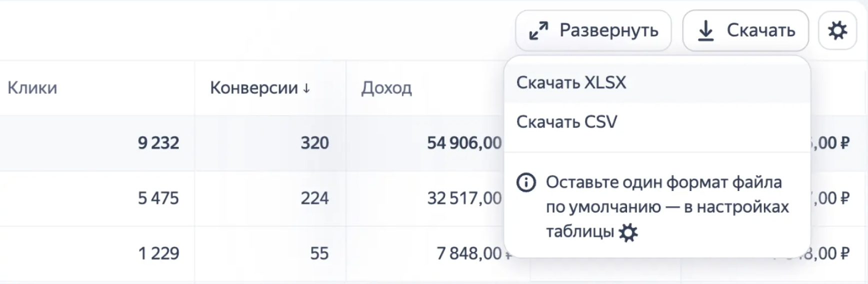Sort by Доход column header
The image size is (868, 284).
pos(386,88)
